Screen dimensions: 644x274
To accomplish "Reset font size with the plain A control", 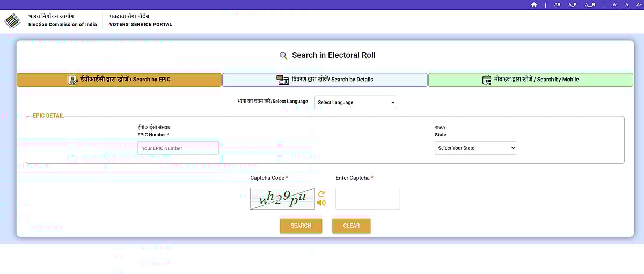I will pos(626,5).
